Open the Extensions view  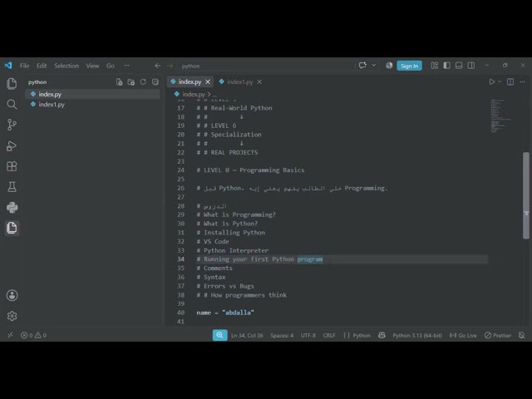click(12, 166)
